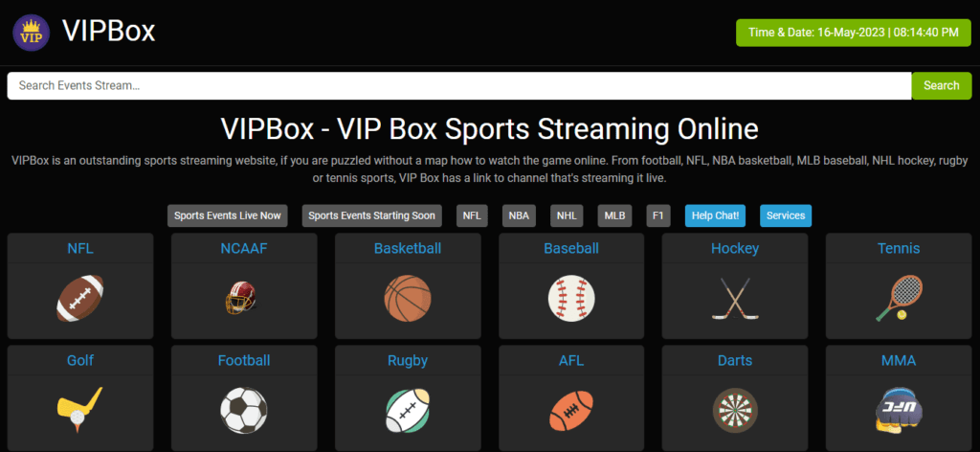Click the MMA glove icon
Screen dimensions: 980x452
(899, 411)
